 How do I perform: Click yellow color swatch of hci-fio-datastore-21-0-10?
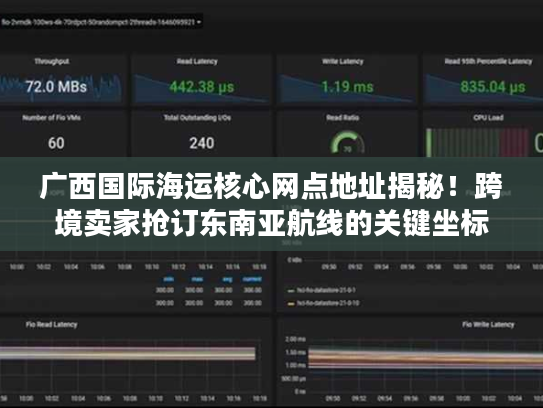[x=291, y=304]
